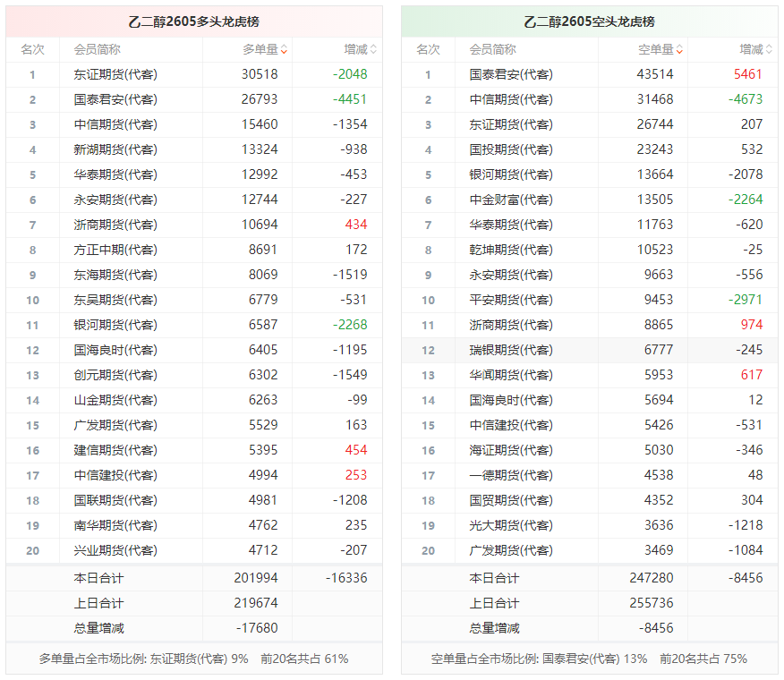
Task: Click 东证期货(代客) in short table row 3
Action: [511, 124]
